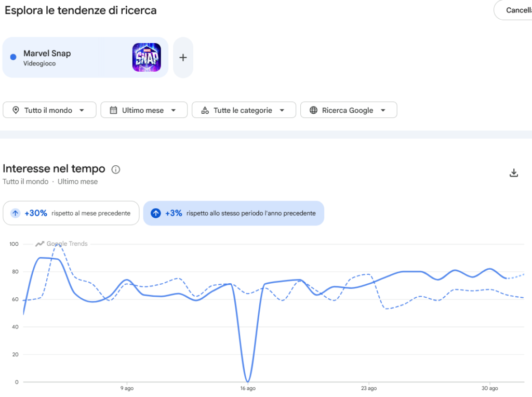Image resolution: width=532 pixels, height=397 pixels.
Task: Click the Cancella button
Action: click(x=514, y=10)
